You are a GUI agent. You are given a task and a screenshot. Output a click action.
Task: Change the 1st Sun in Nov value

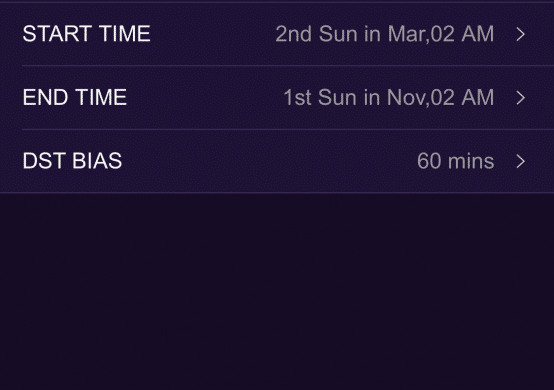[388, 98]
